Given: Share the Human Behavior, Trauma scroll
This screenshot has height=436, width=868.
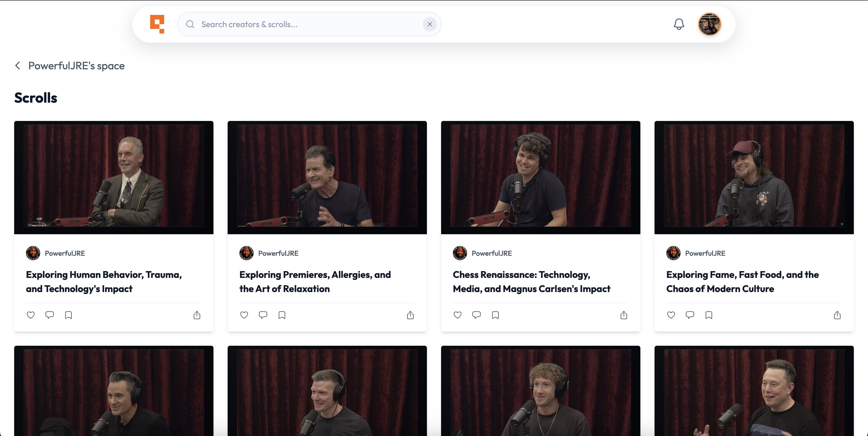Looking at the screenshot, I should [x=197, y=315].
